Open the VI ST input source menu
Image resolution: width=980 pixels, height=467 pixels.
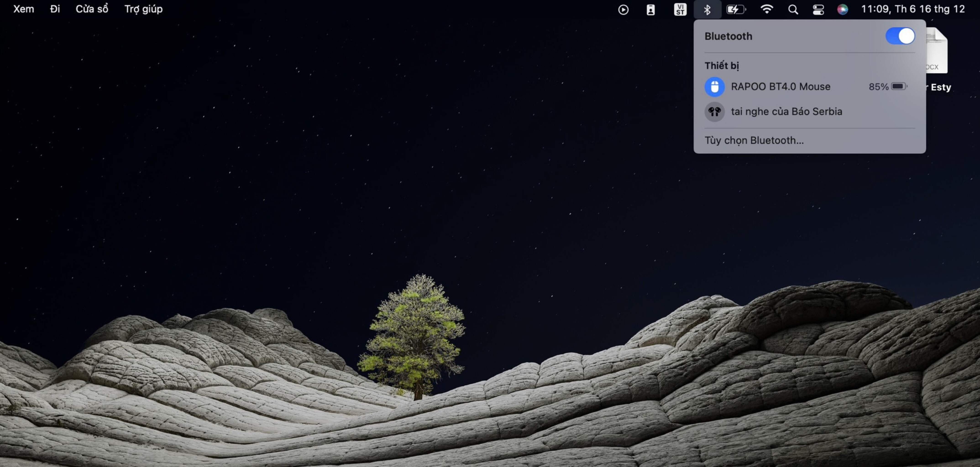[680, 10]
